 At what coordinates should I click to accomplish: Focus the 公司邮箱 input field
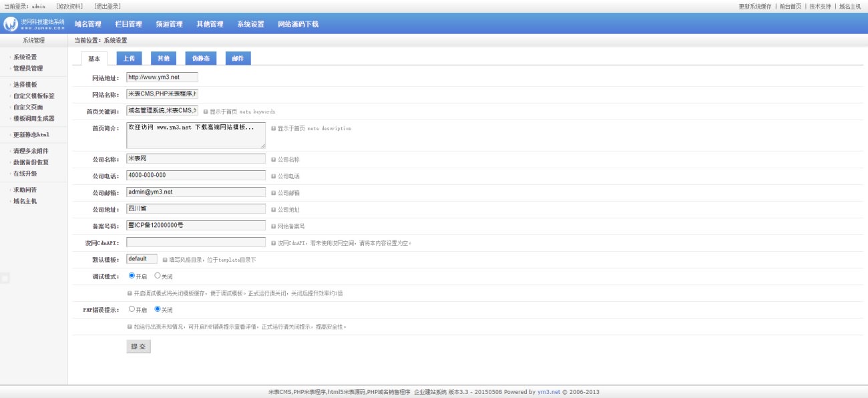point(196,192)
